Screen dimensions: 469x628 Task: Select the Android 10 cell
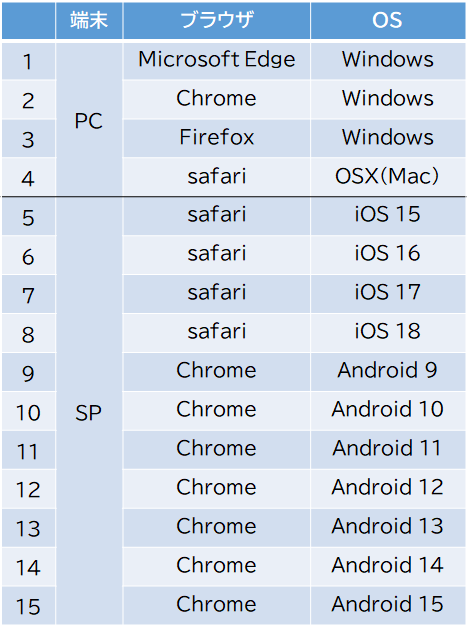[x=388, y=410]
